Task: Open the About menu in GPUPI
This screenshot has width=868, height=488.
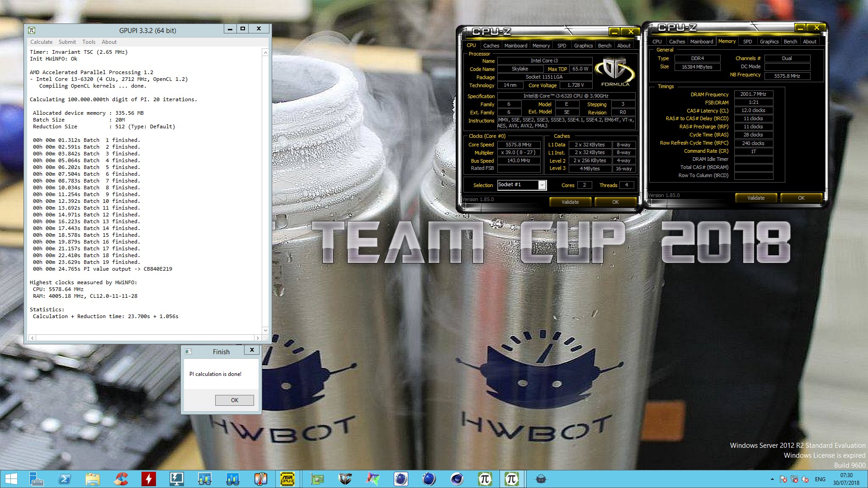Action: (x=109, y=42)
